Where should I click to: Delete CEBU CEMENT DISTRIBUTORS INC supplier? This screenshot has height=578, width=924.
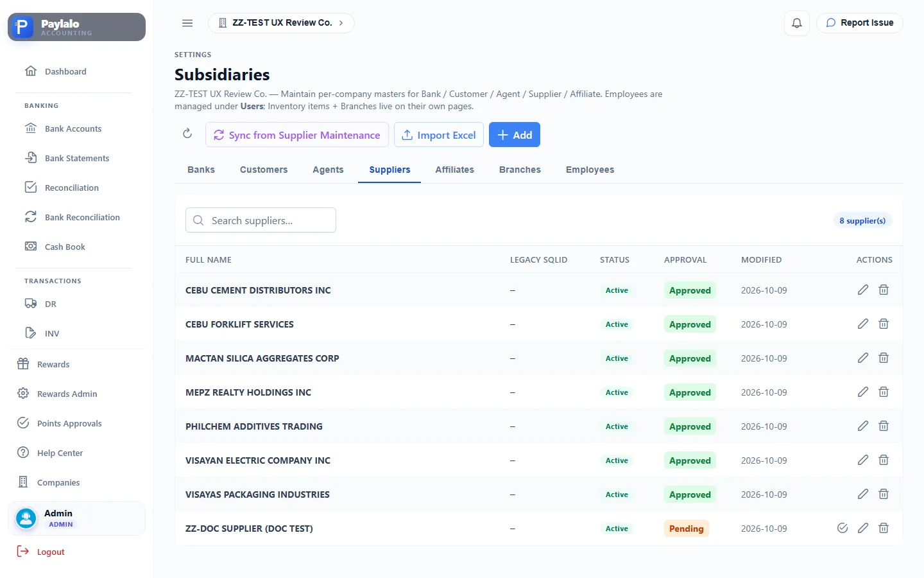pos(884,290)
